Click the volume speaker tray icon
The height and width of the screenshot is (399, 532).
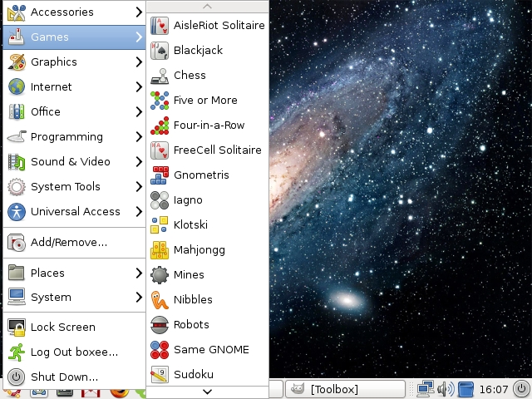[446, 389]
